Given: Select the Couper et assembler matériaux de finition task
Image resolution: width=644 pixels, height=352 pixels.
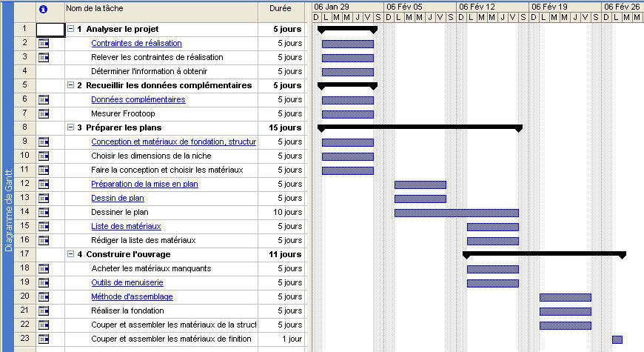Looking at the screenshot, I should pyautogui.click(x=171, y=339).
